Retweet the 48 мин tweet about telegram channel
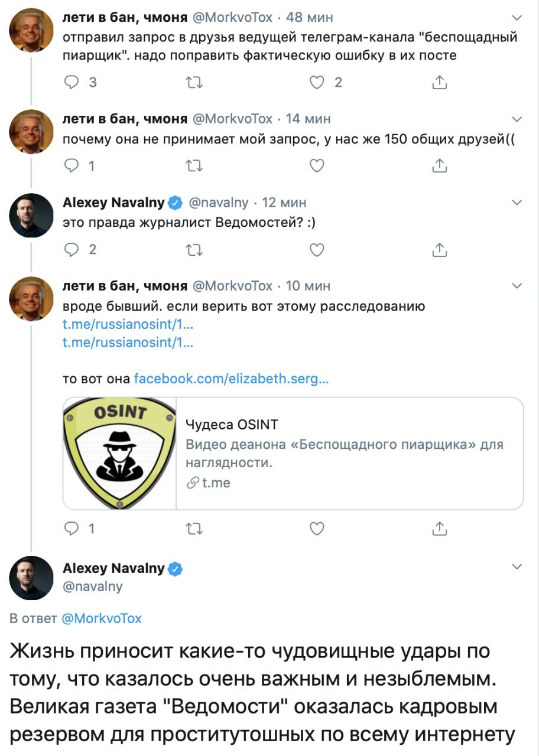Viewport: 539px width, 756px height. (194, 83)
